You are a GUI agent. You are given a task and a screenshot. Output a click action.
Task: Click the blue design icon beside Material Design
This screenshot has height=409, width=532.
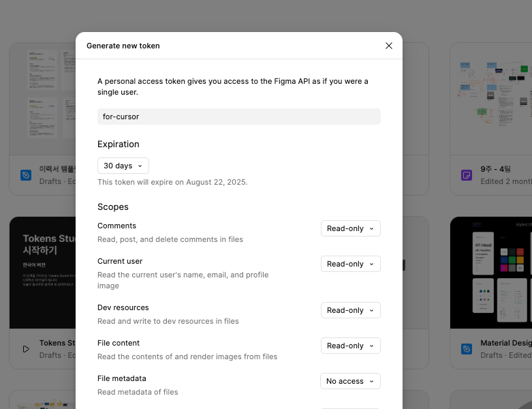[x=467, y=349]
